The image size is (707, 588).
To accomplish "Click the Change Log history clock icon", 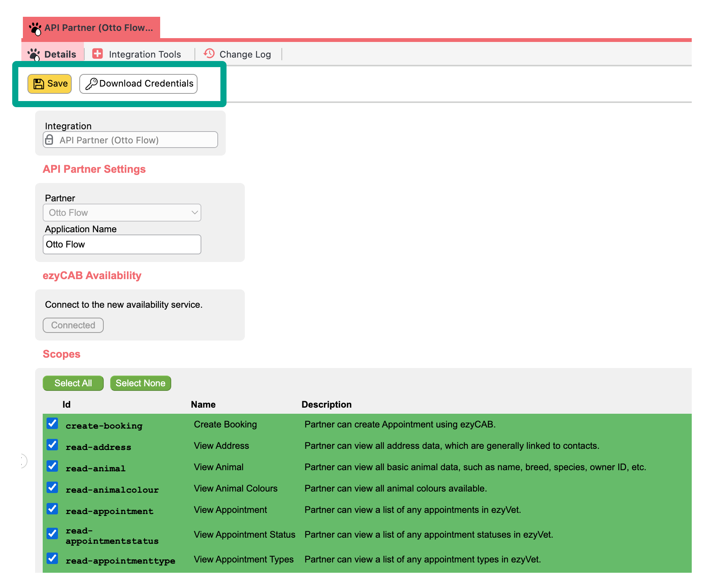I will (x=209, y=54).
